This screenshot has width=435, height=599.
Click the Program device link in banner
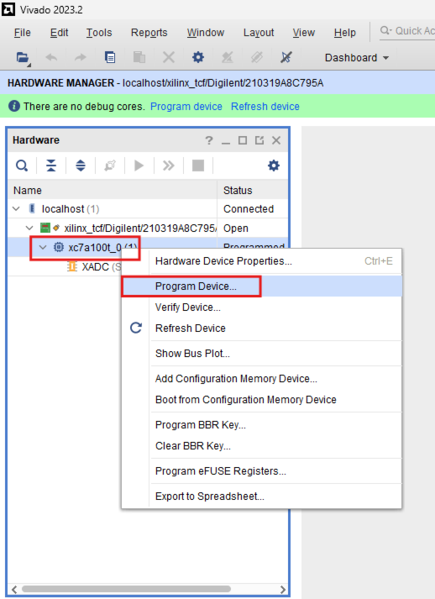click(186, 106)
